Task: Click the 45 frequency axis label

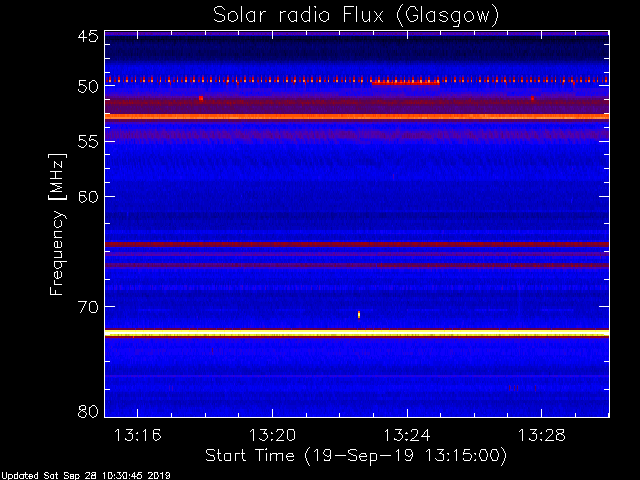Action: click(88, 36)
